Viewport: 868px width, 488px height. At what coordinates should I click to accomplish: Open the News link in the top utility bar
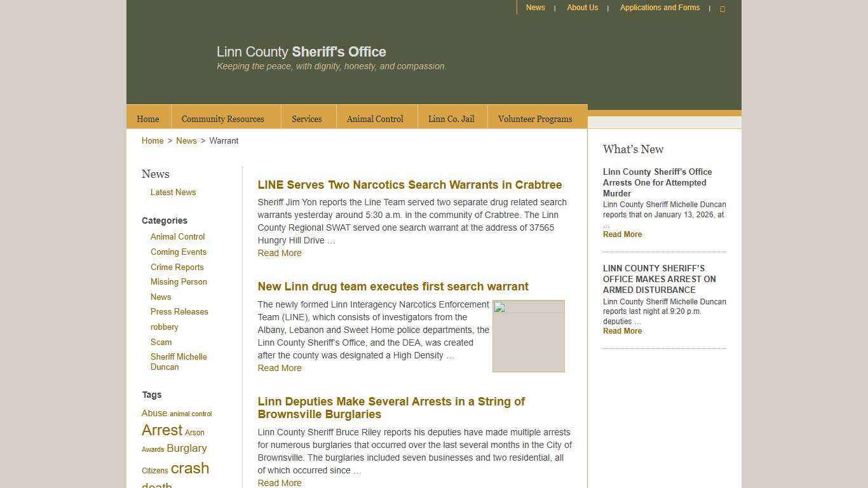(535, 8)
